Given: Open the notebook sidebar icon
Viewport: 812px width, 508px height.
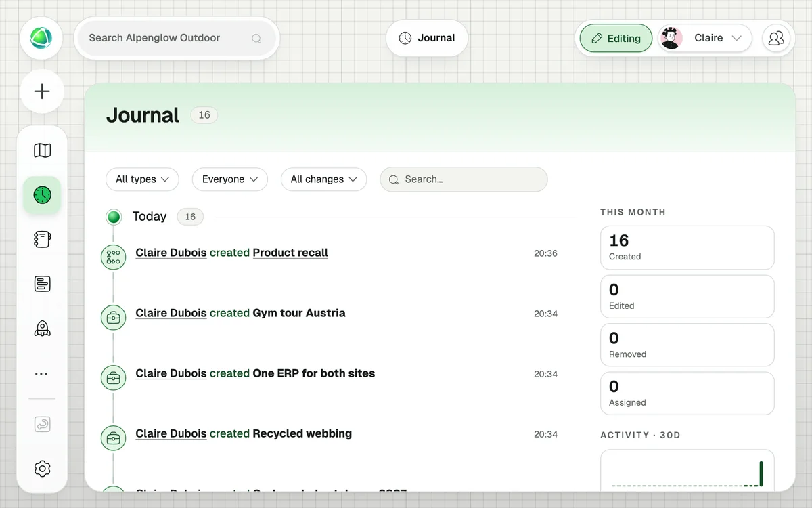Looking at the screenshot, I should (x=42, y=239).
